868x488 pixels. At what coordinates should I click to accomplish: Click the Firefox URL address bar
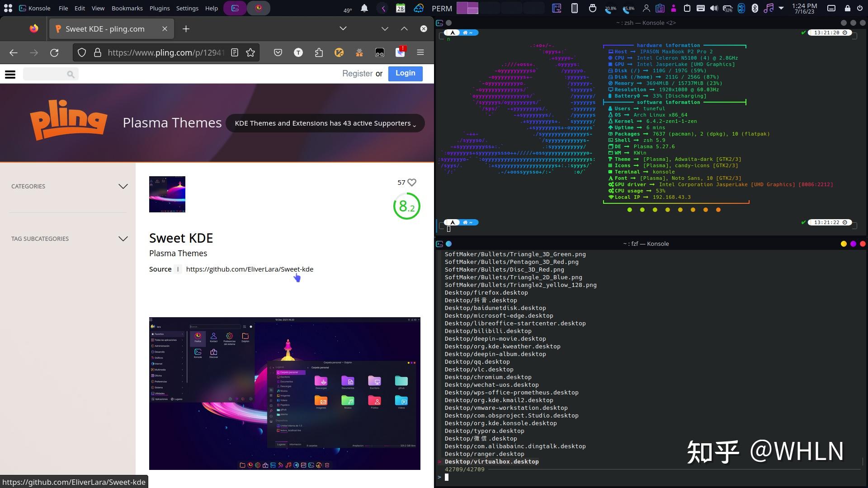click(x=165, y=53)
